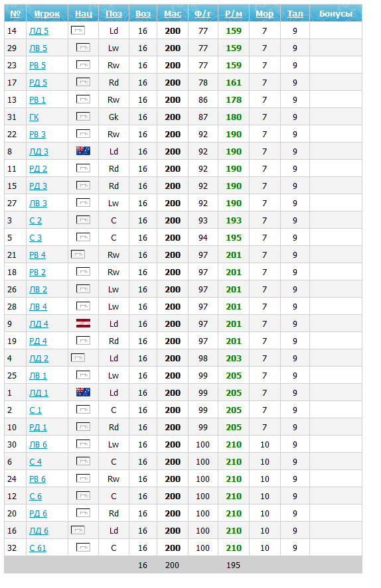
Task: Sort by the № column header
Action: tap(15, 14)
